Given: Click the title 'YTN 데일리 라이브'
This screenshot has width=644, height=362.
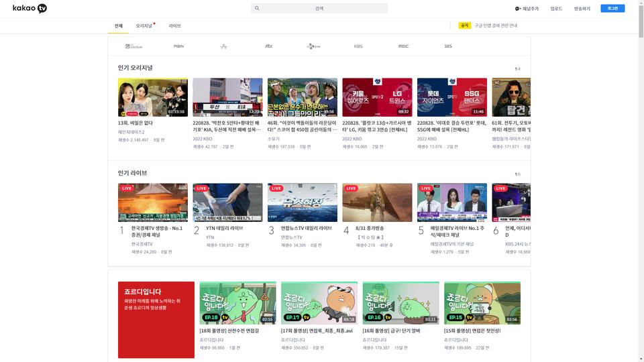Looking at the screenshot, I should pos(225,228).
